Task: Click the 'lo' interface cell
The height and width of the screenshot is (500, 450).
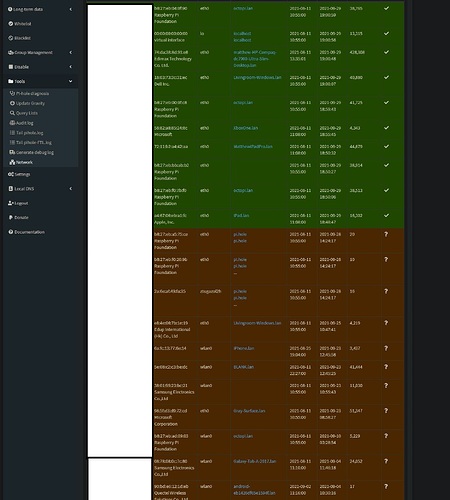Action: pyautogui.click(x=202, y=33)
